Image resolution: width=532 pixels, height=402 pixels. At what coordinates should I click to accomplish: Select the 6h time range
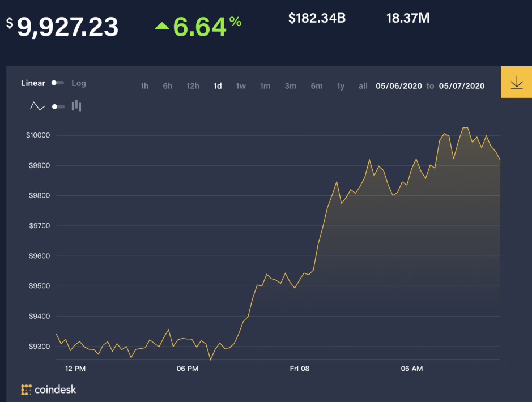pyautogui.click(x=168, y=86)
